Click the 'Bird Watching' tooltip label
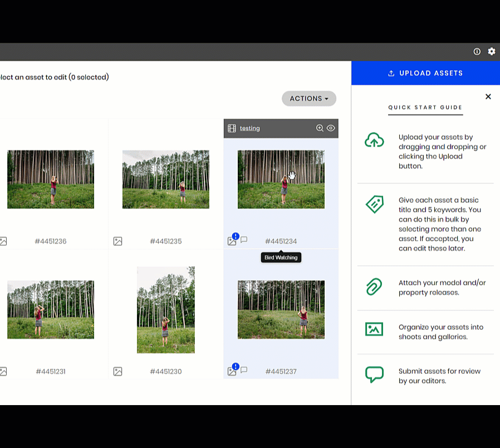Screen dimensions: 500x448 pos(281,257)
